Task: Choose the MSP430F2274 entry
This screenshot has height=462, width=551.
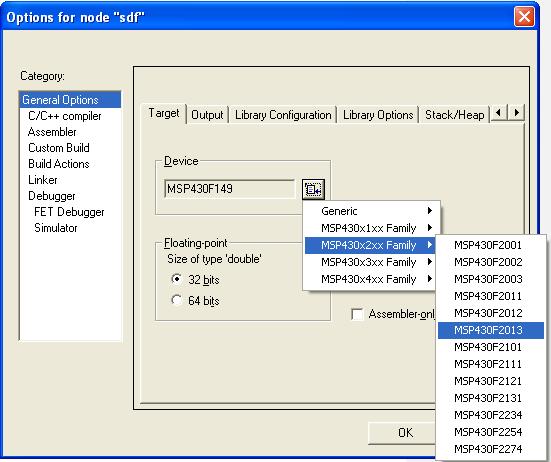Action: (491, 449)
